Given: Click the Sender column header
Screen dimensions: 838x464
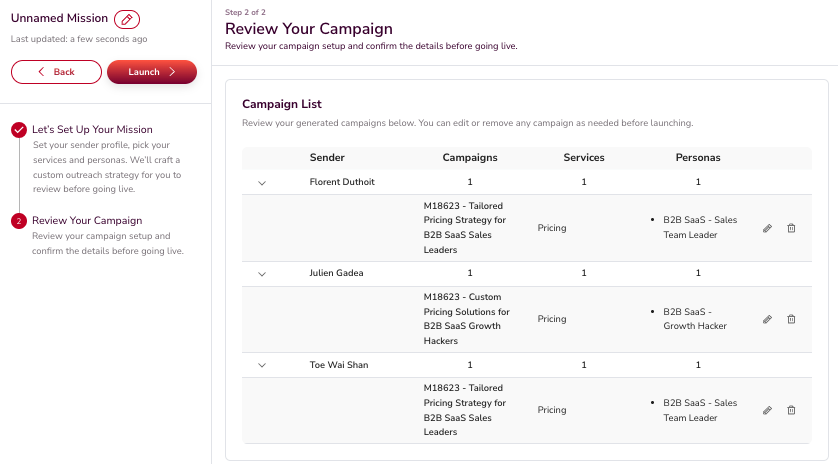Looking at the screenshot, I should click(327, 158).
